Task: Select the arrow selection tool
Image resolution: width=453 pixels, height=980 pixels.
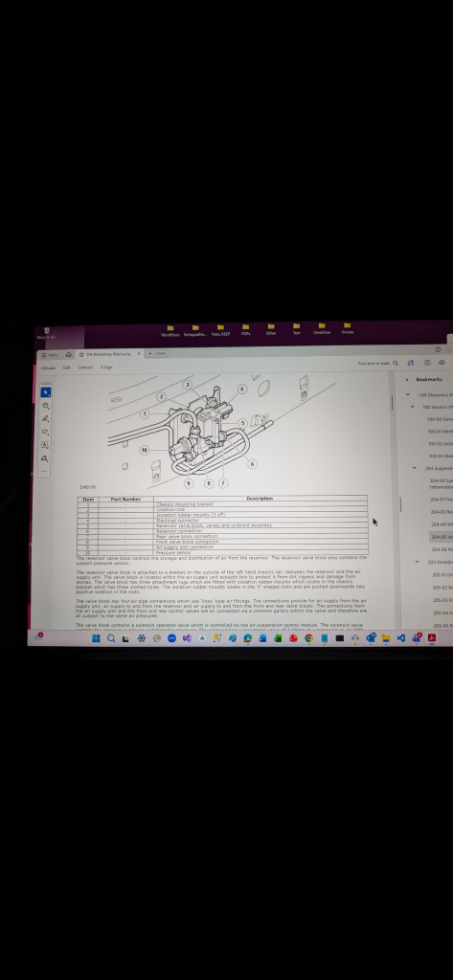Action: click(46, 392)
